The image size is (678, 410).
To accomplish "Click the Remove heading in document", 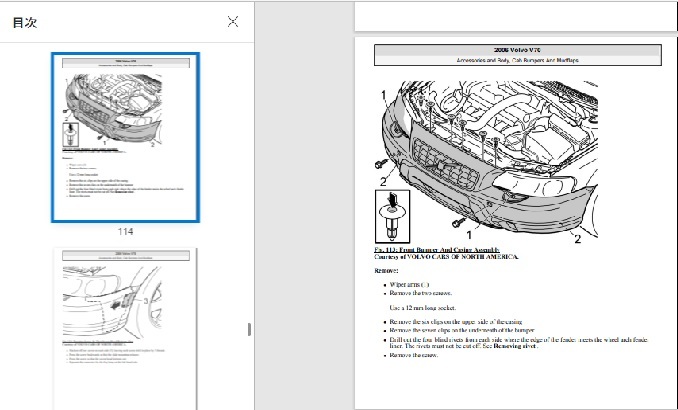I will [x=386, y=271].
